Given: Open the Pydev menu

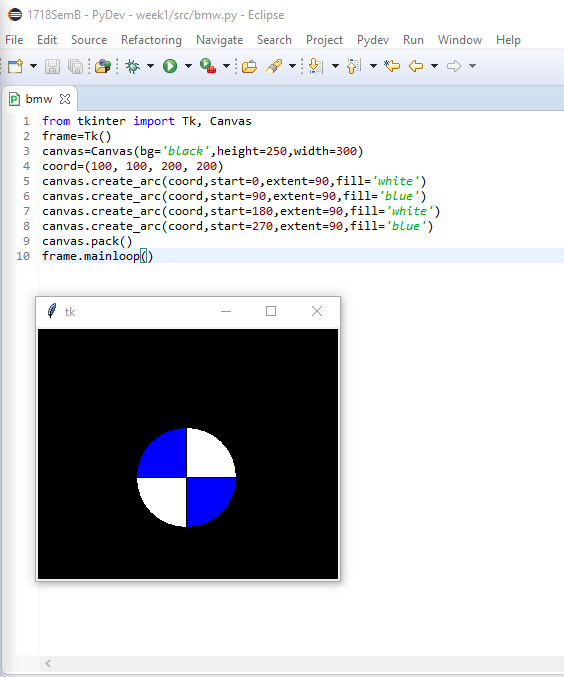Looking at the screenshot, I should click(x=373, y=40).
